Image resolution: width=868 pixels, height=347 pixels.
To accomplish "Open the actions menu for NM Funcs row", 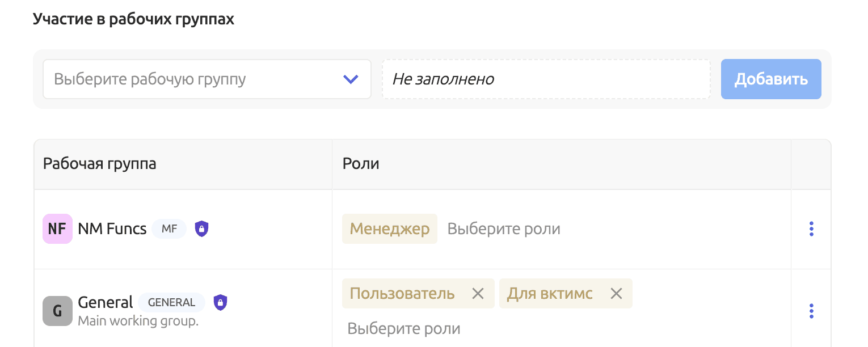I will click(x=811, y=228).
